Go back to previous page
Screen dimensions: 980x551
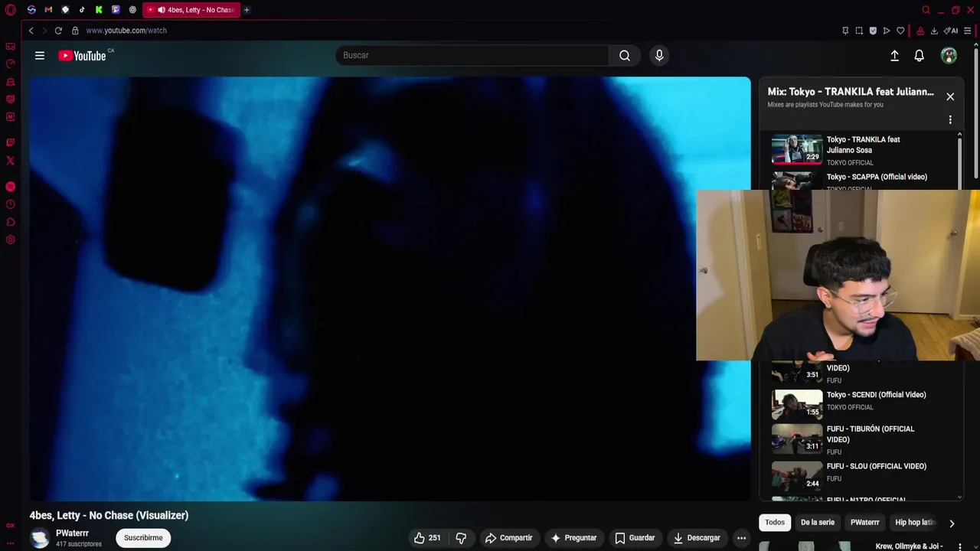point(31,31)
